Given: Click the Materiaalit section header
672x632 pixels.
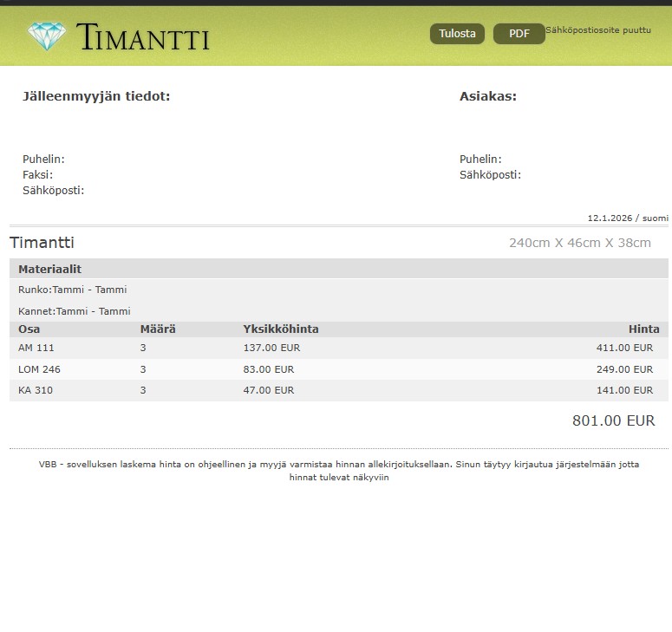Looking at the screenshot, I should point(50,270).
